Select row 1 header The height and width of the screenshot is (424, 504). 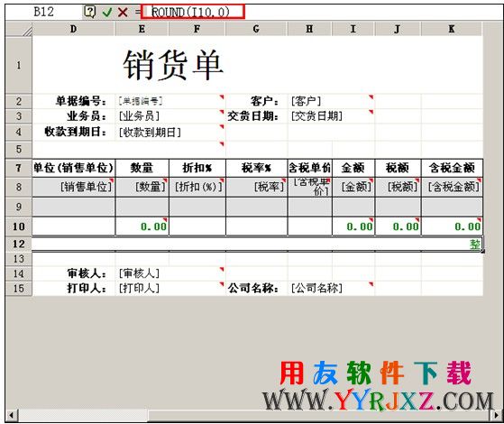(19, 65)
